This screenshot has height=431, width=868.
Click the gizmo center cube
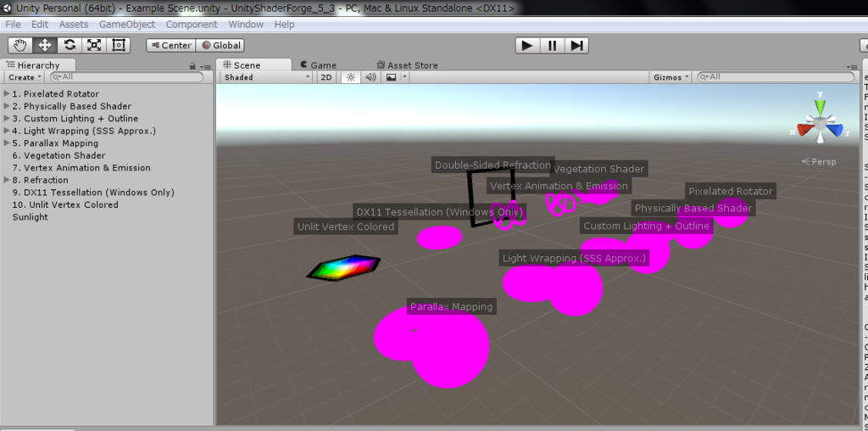pyautogui.click(x=820, y=122)
